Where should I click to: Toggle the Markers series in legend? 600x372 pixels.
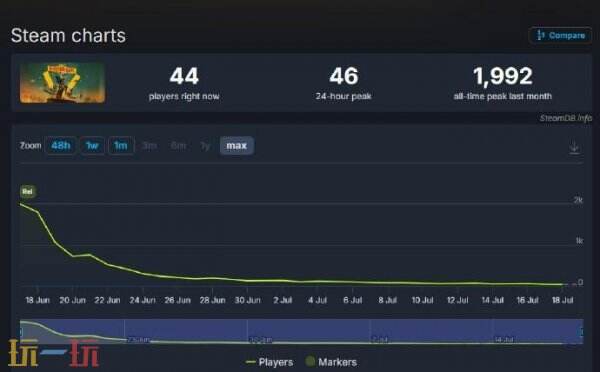[x=331, y=362]
